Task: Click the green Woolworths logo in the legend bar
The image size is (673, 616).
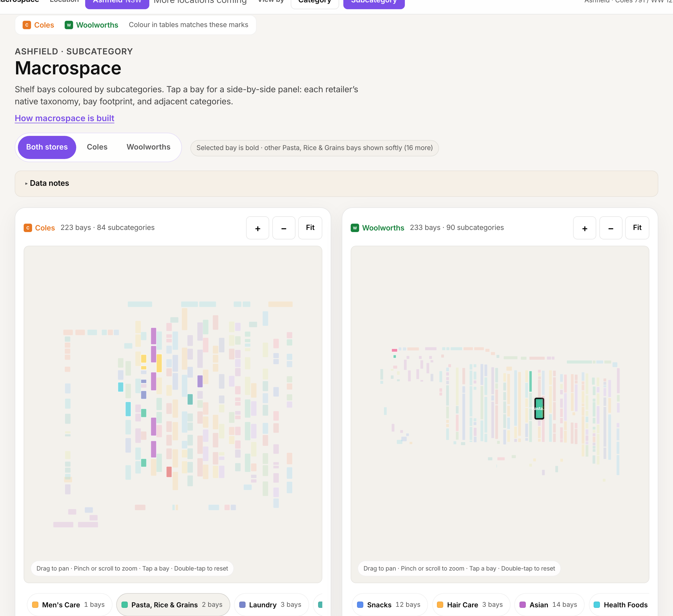Action: click(x=69, y=25)
